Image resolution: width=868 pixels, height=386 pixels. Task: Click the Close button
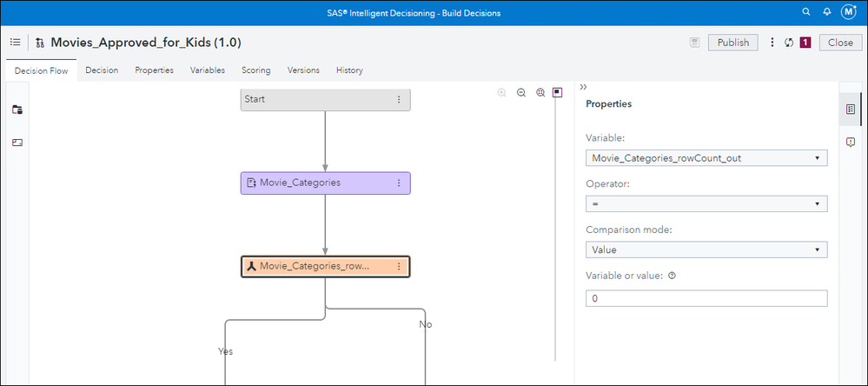pyautogui.click(x=840, y=43)
